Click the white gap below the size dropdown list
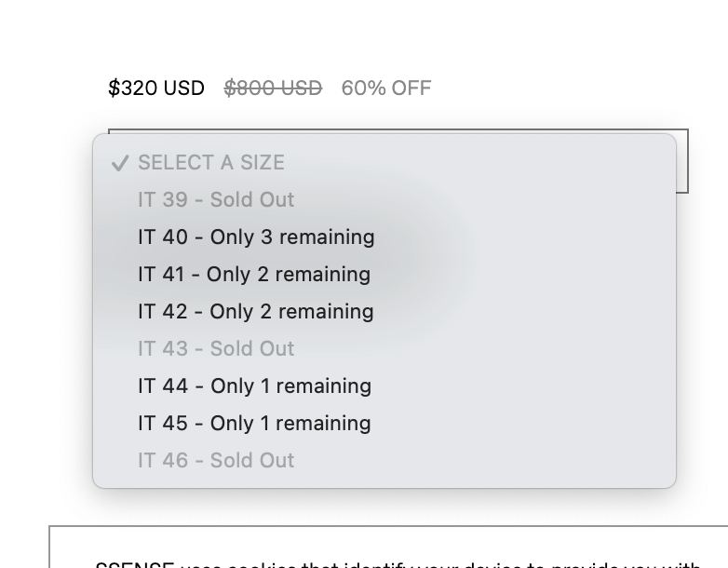The height and width of the screenshot is (568, 728). point(372,507)
